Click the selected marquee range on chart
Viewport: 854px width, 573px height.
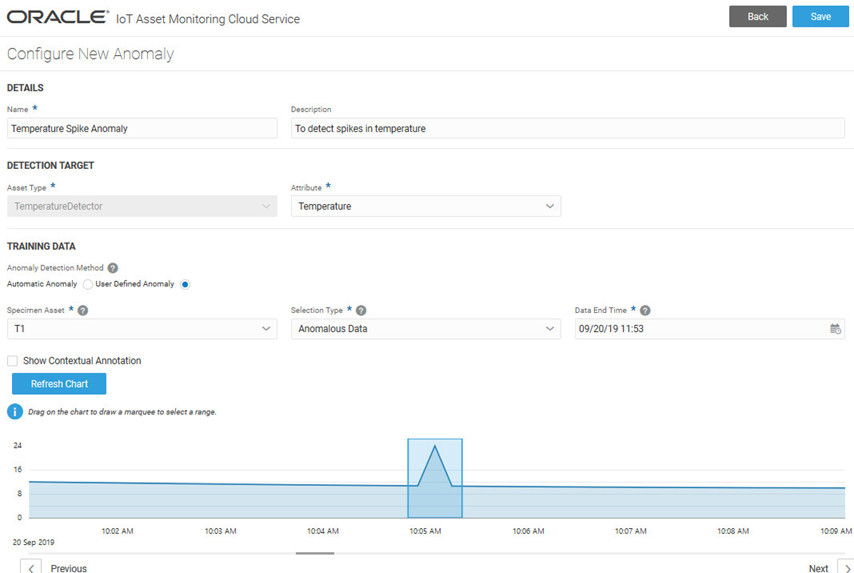pyautogui.click(x=435, y=478)
